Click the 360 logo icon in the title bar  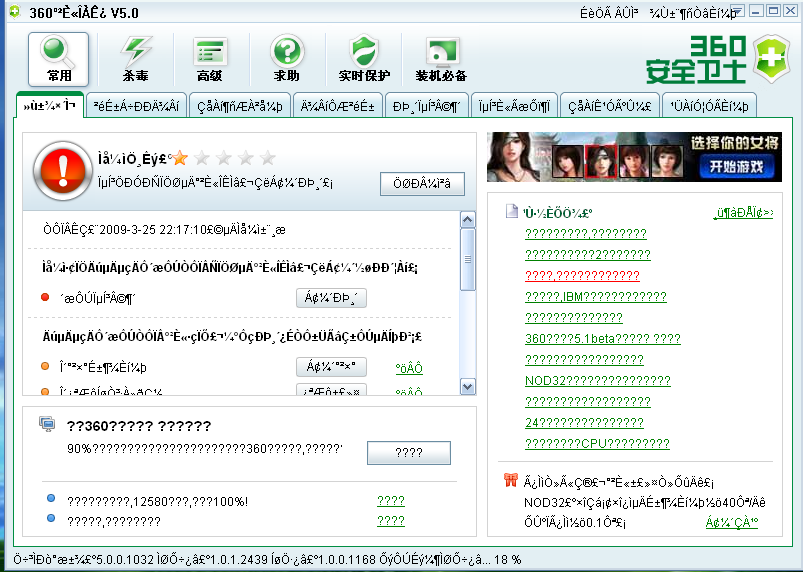15,12
